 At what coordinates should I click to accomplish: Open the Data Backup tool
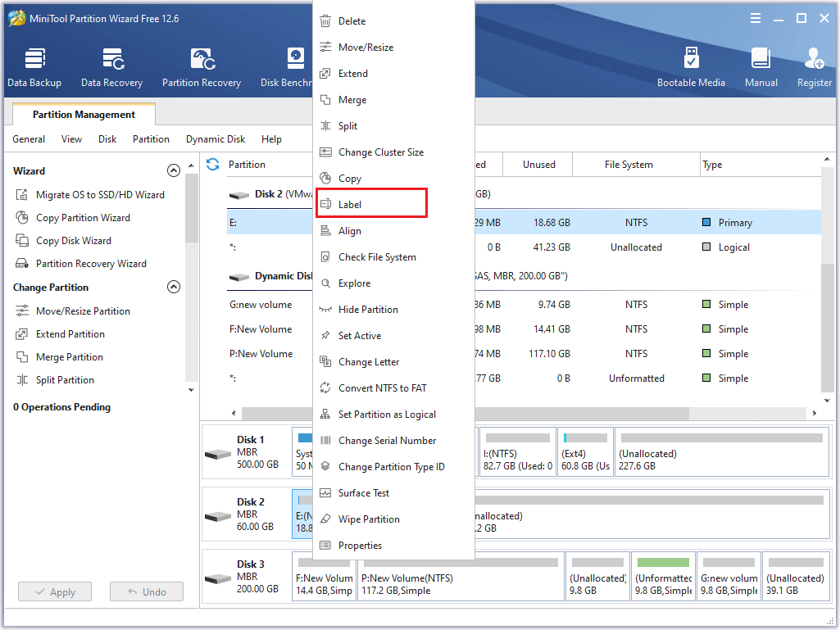tap(34, 66)
